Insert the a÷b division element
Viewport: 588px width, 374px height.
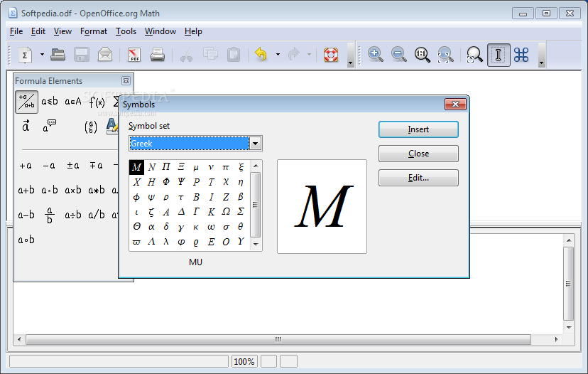click(x=72, y=215)
